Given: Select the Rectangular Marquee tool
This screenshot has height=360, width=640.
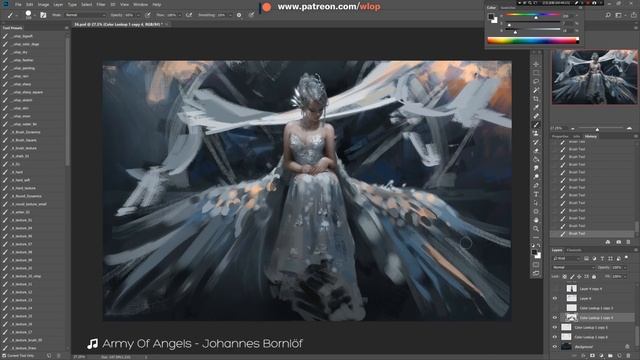Looking at the screenshot, I should tap(536, 73).
